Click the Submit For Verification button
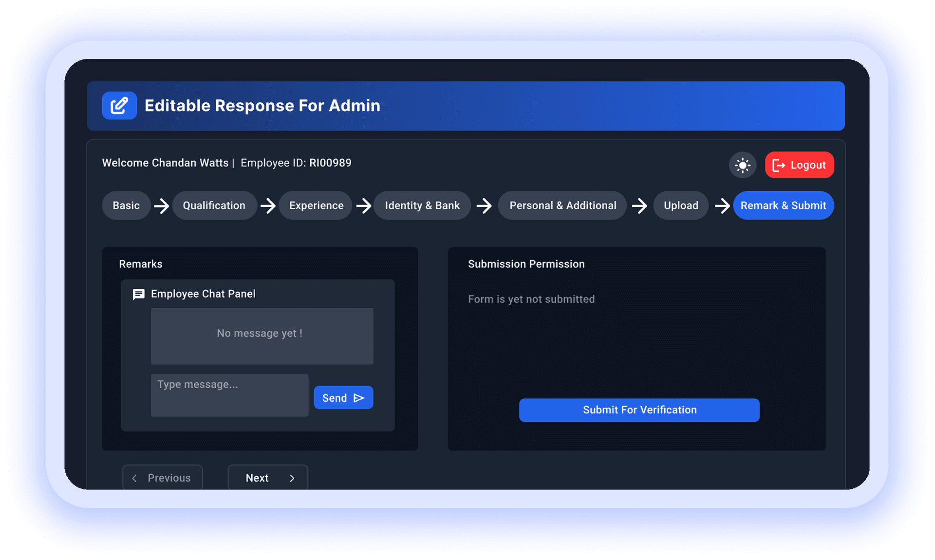The width and height of the screenshot is (935, 560). point(639,410)
